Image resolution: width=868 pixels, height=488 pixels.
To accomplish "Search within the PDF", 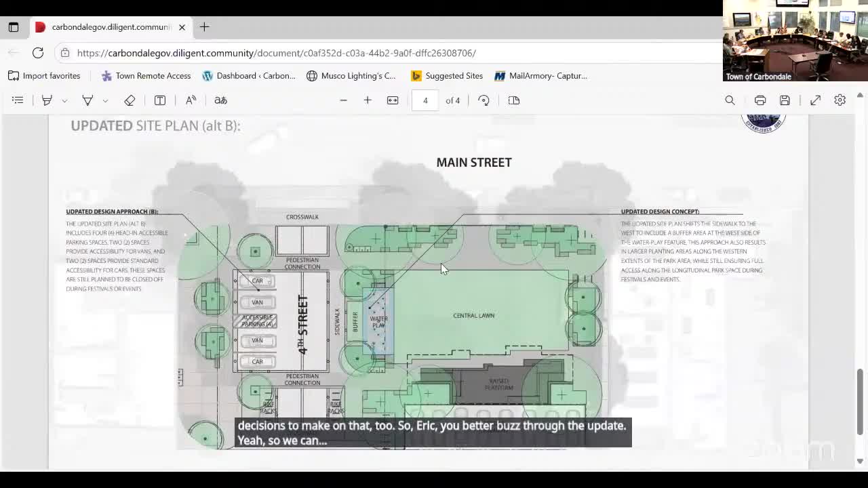I will tap(730, 100).
